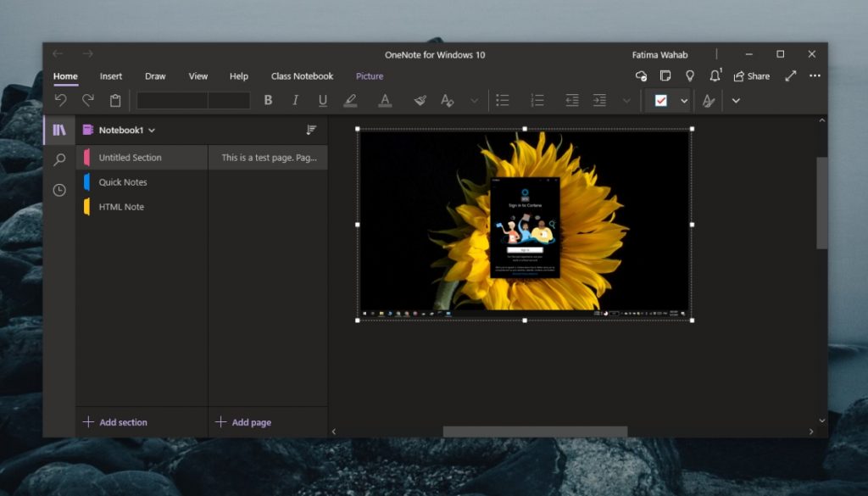Increase the paragraph indent
Screen dimensions: 868x496
(x=600, y=100)
